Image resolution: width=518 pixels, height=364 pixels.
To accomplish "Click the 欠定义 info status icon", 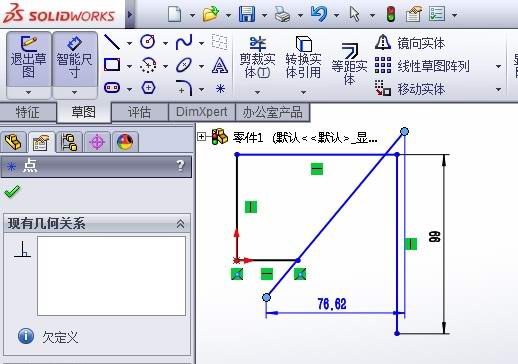I will point(26,336).
